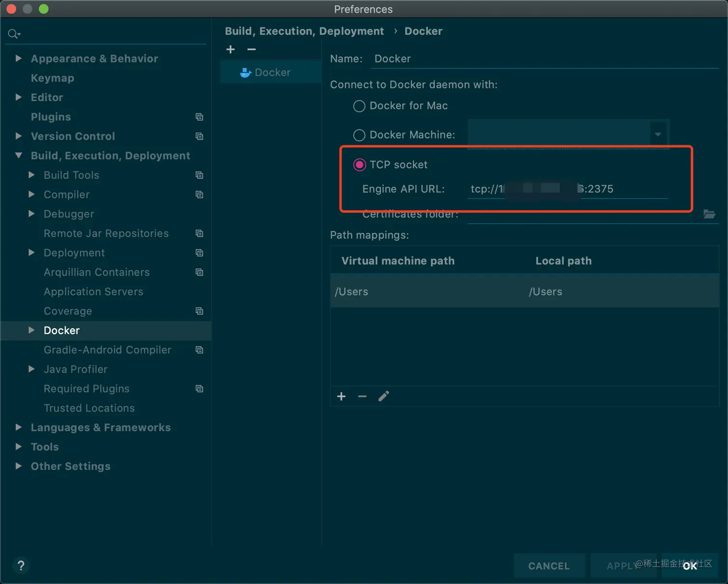Open the Coverage settings page
728x584 pixels.
point(68,311)
